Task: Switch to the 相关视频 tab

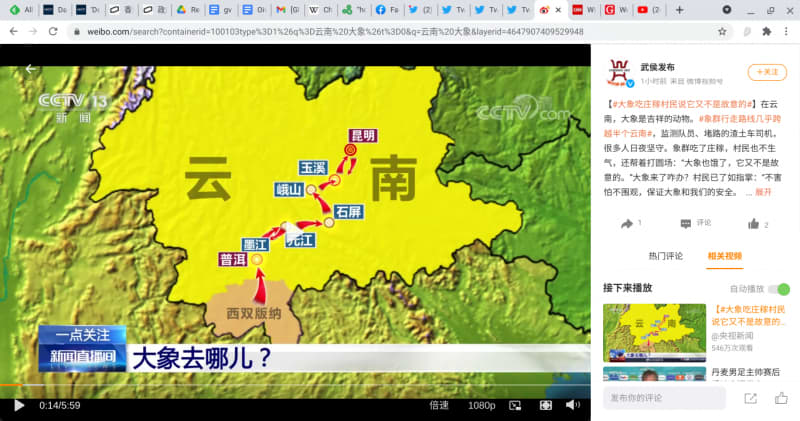Action: tap(724, 256)
